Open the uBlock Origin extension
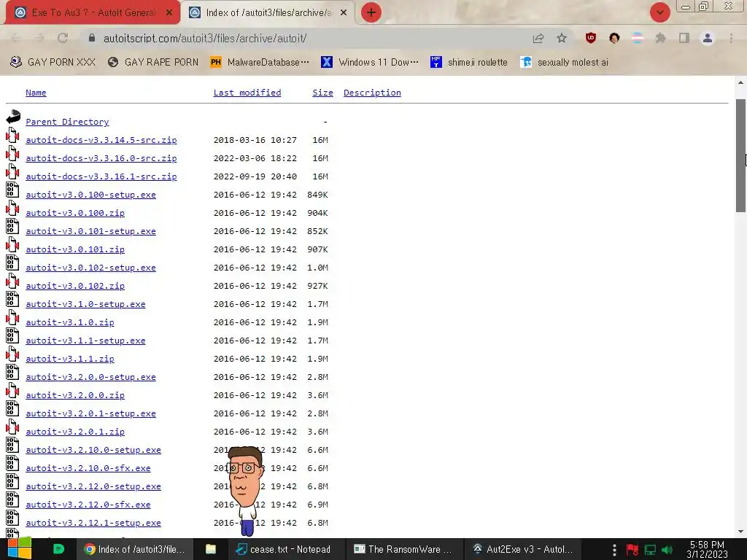 591,38
